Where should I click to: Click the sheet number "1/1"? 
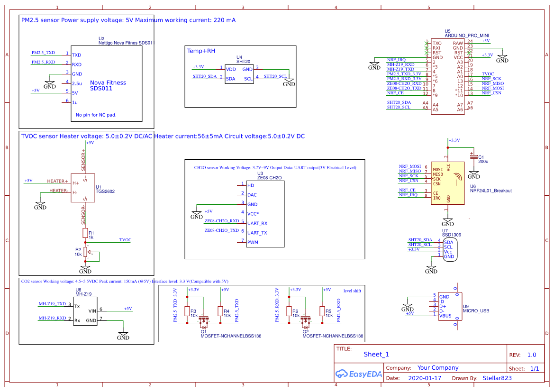pyautogui.click(x=535, y=368)
